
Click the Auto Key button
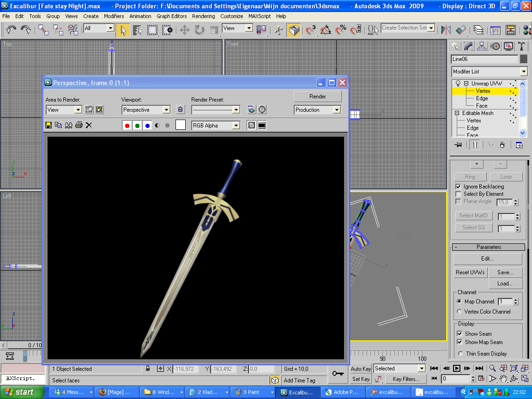(361, 369)
